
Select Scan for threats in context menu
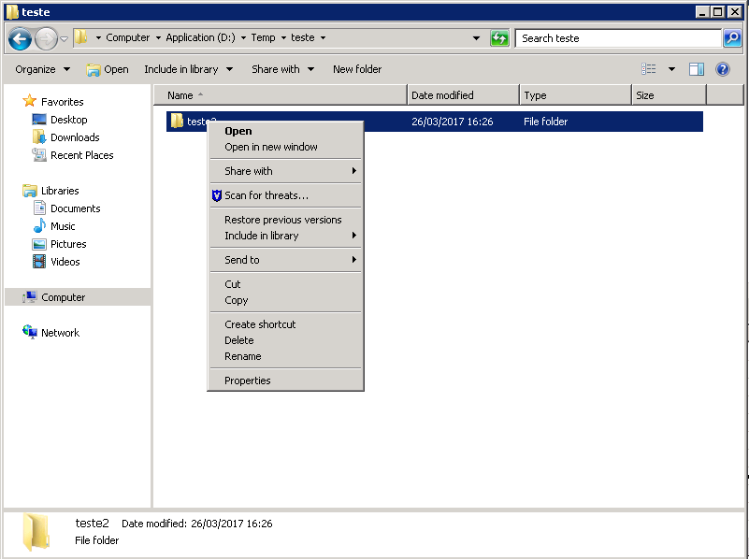pyautogui.click(x=266, y=195)
